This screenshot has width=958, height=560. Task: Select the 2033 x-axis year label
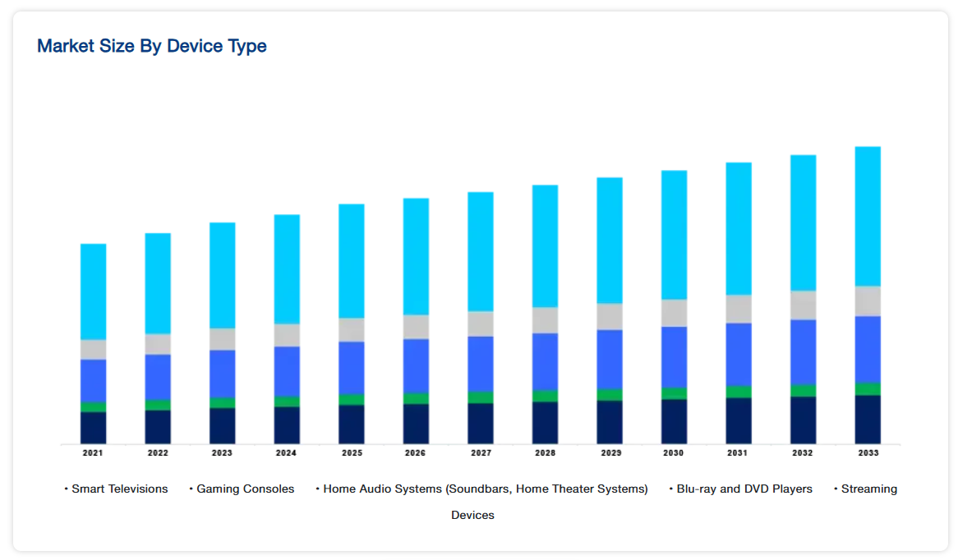pyautogui.click(x=868, y=453)
